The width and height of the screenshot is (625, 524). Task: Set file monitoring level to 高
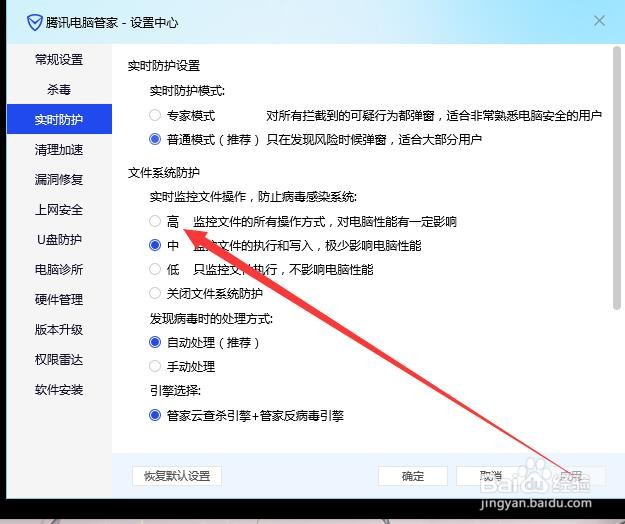(155, 221)
